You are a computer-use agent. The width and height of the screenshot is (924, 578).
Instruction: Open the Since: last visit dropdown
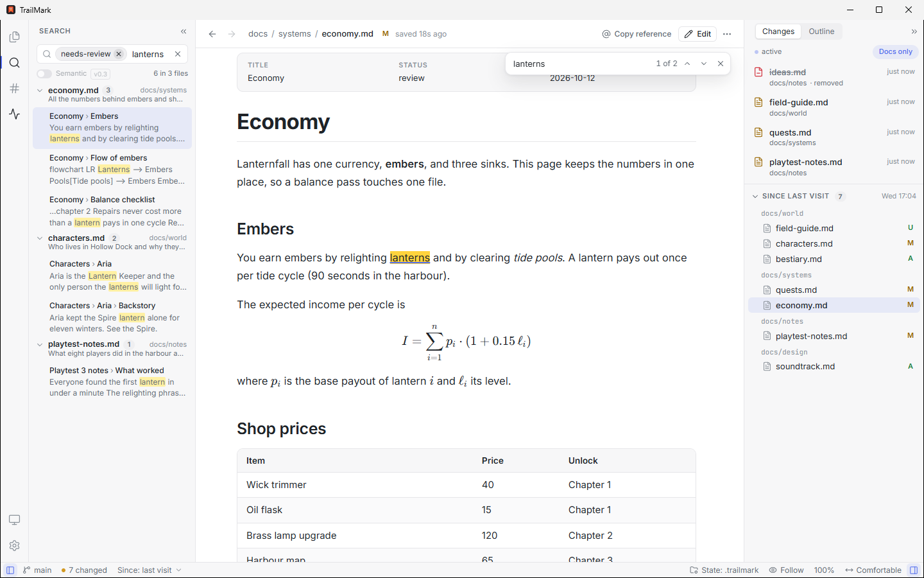tap(149, 570)
